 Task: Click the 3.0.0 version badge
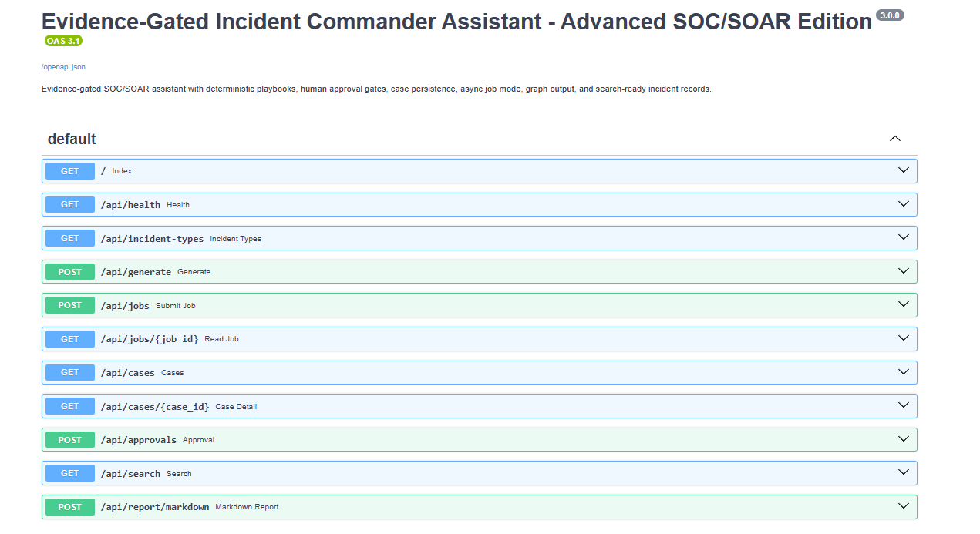[x=890, y=15]
